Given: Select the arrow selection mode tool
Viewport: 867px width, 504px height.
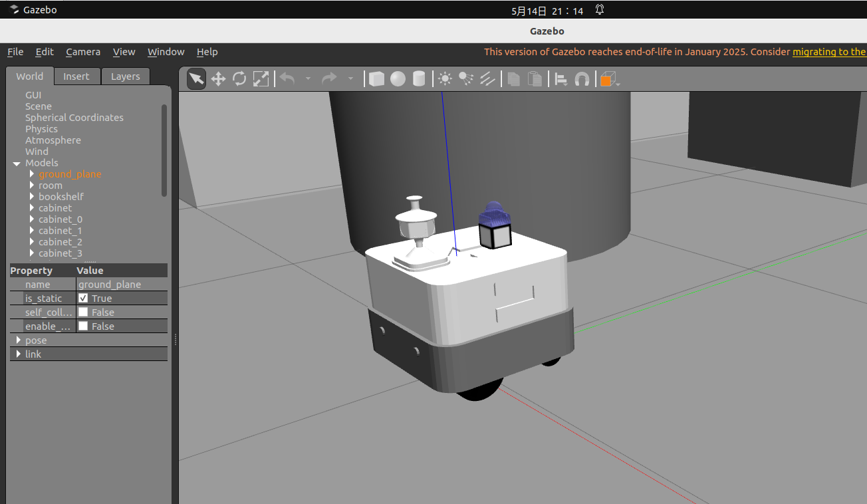Looking at the screenshot, I should tap(196, 79).
